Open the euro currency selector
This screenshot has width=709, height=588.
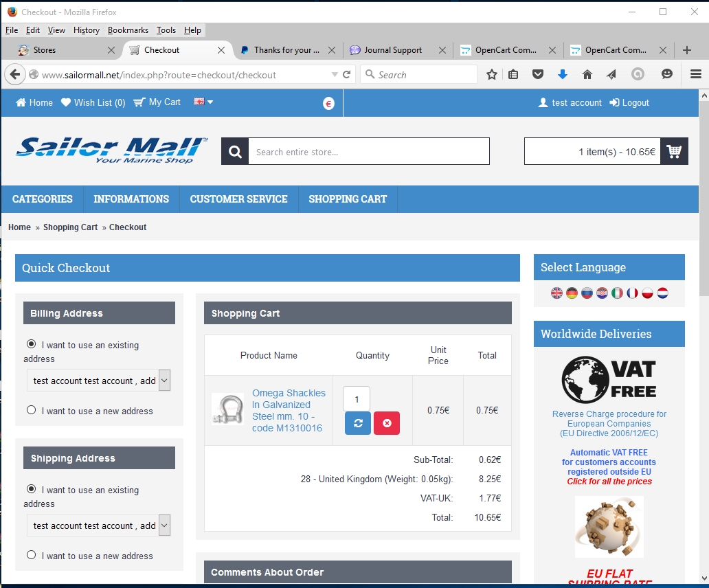(328, 104)
